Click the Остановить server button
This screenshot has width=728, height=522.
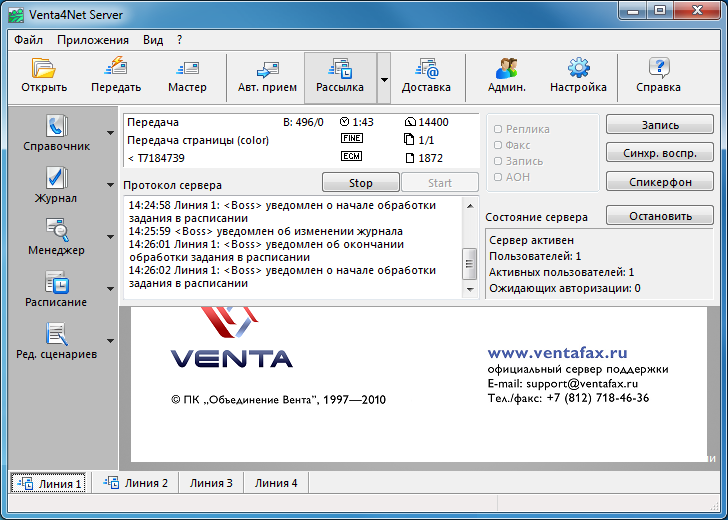[660, 216]
